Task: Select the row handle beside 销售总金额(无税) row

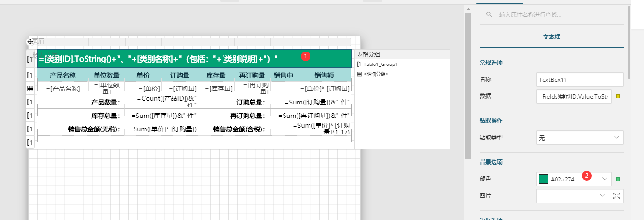Action: pos(30,129)
